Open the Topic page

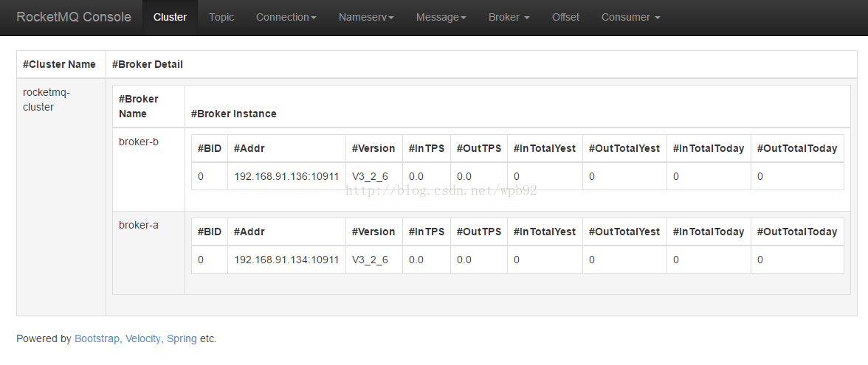tap(221, 17)
